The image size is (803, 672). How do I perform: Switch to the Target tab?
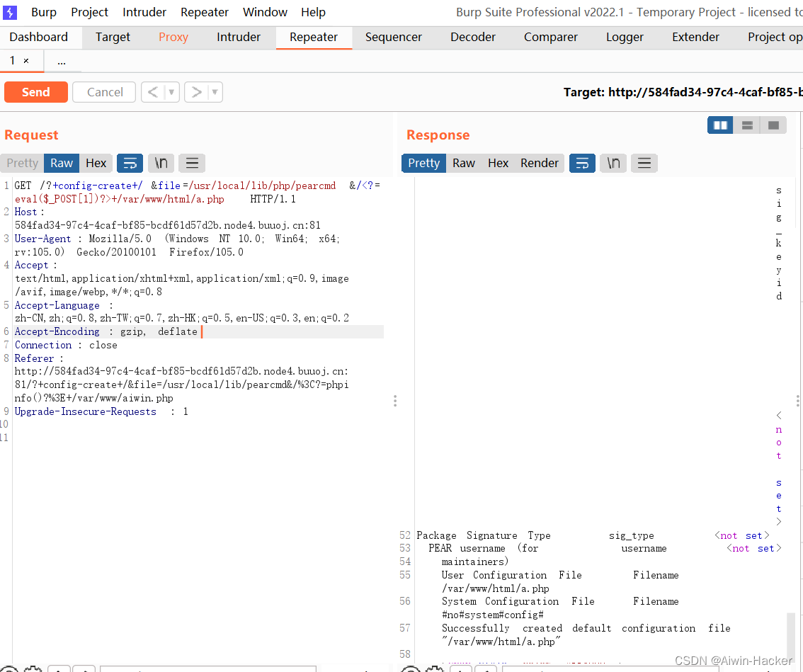click(113, 38)
